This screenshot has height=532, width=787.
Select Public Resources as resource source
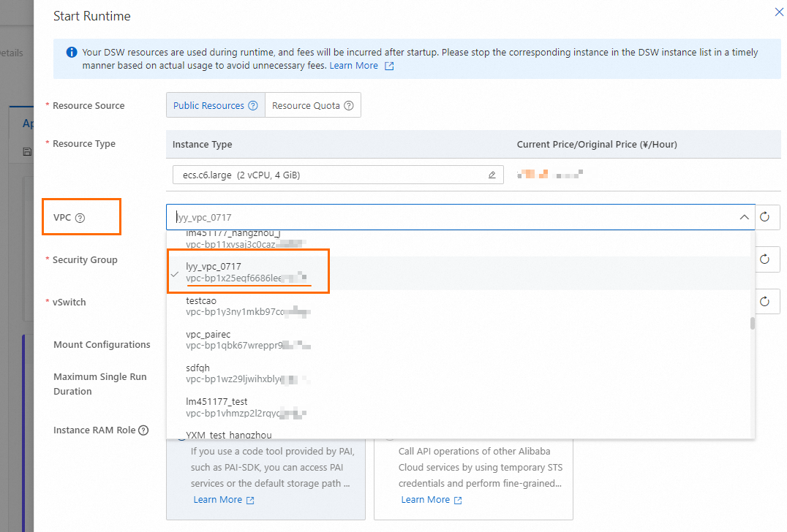[208, 106]
